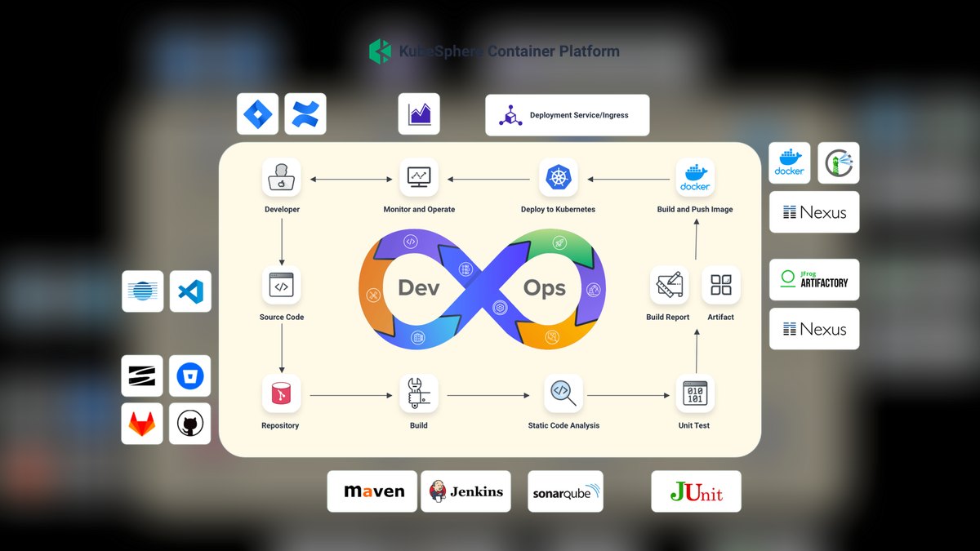The image size is (980, 551).
Task: Click the 'Ops' text in the loop
Action: (545, 288)
